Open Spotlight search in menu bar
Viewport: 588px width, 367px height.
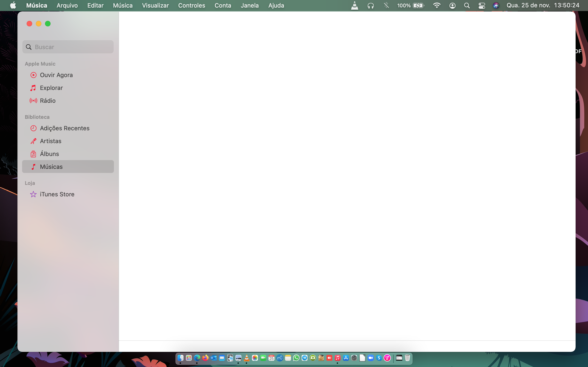coord(467,5)
